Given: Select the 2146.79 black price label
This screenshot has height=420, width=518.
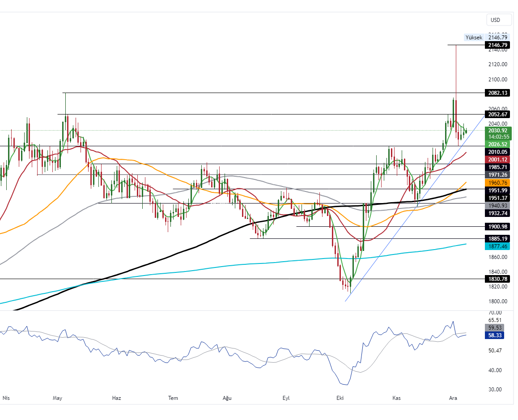Looking at the screenshot, I should click(x=498, y=45).
